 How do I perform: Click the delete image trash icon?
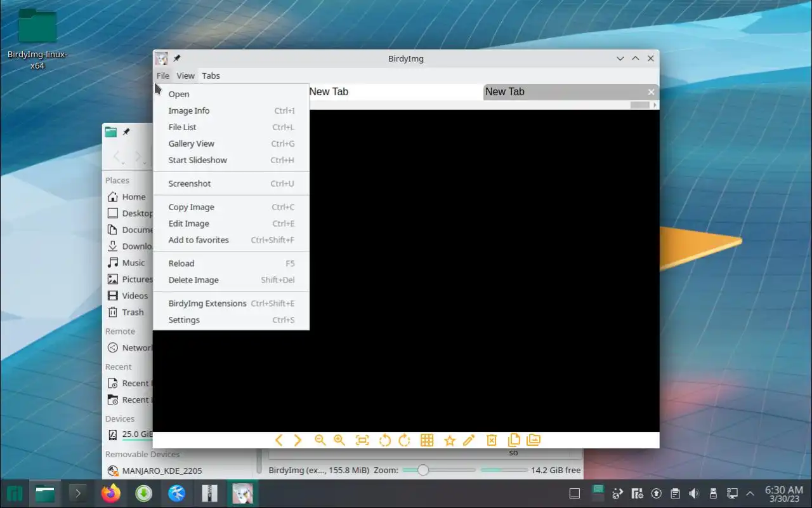(x=491, y=440)
